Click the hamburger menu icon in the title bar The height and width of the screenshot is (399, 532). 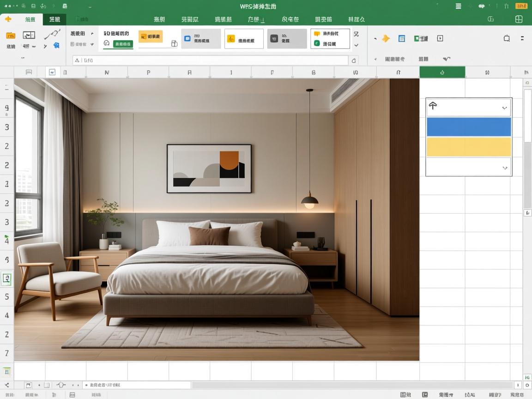coord(458,6)
